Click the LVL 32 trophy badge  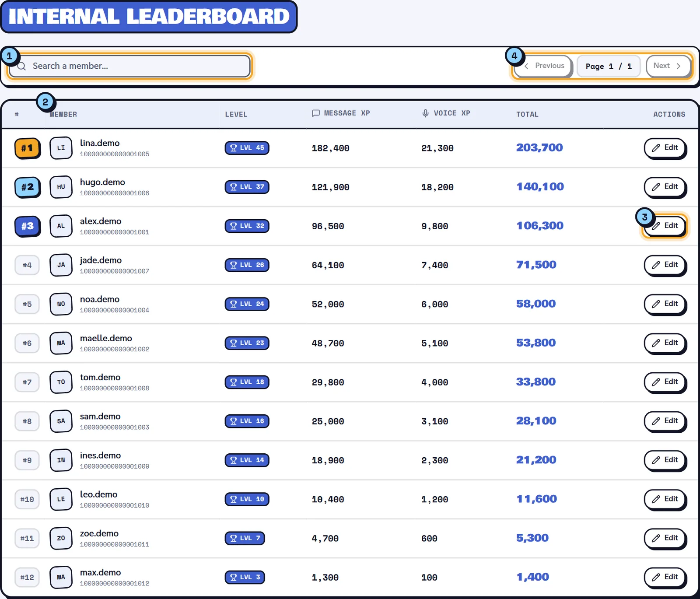click(x=247, y=226)
